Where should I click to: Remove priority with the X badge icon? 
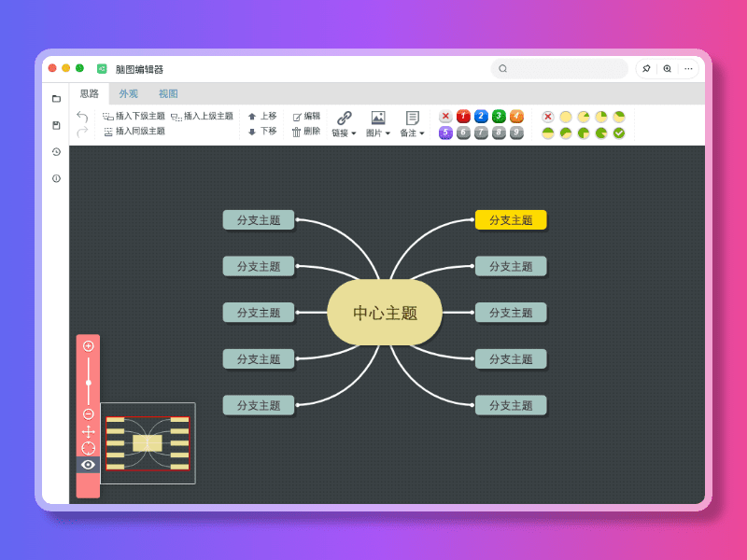tap(445, 116)
